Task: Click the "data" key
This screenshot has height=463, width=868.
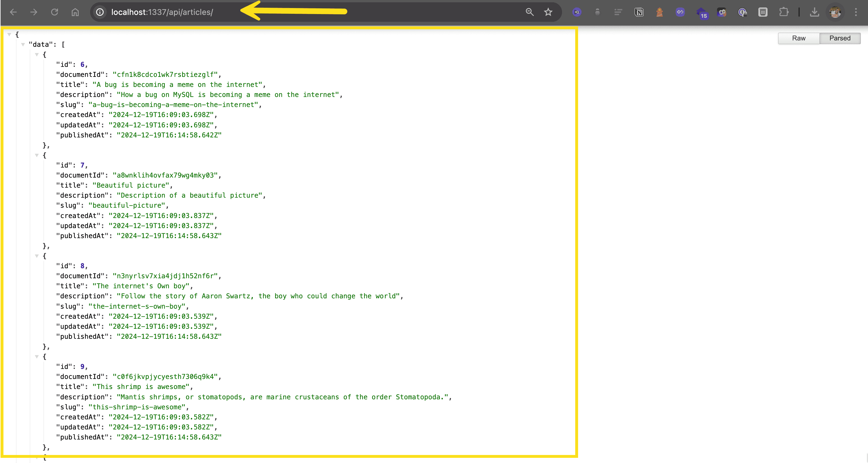Action: [41, 44]
